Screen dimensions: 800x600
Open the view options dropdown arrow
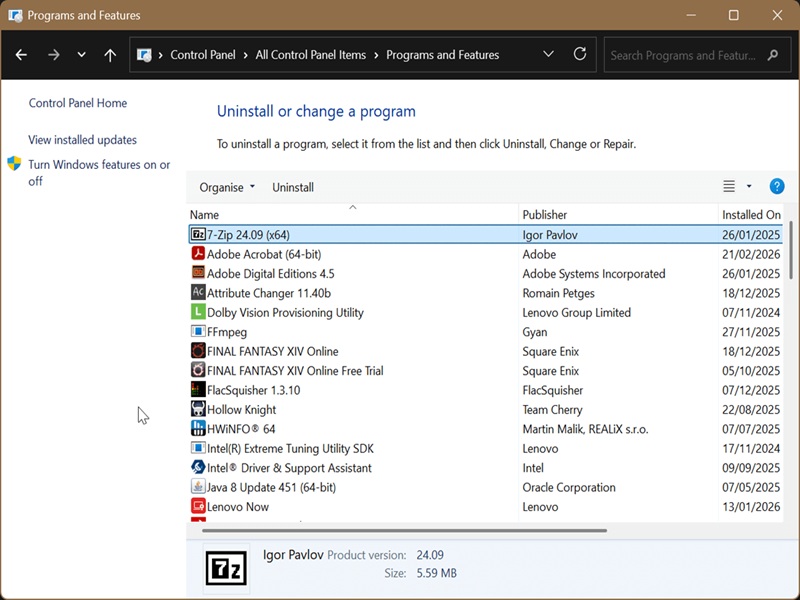coord(749,187)
